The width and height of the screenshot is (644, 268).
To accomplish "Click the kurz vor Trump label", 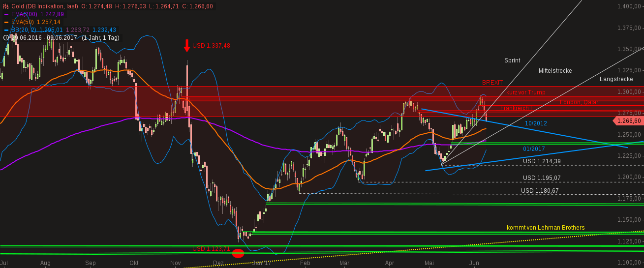I will coord(525,92).
